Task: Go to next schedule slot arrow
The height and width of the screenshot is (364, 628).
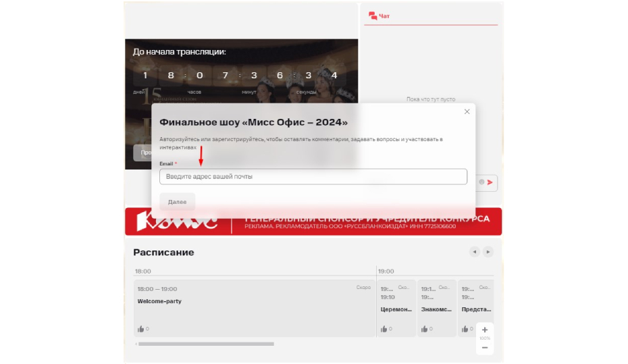Action: pyautogui.click(x=488, y=252)
